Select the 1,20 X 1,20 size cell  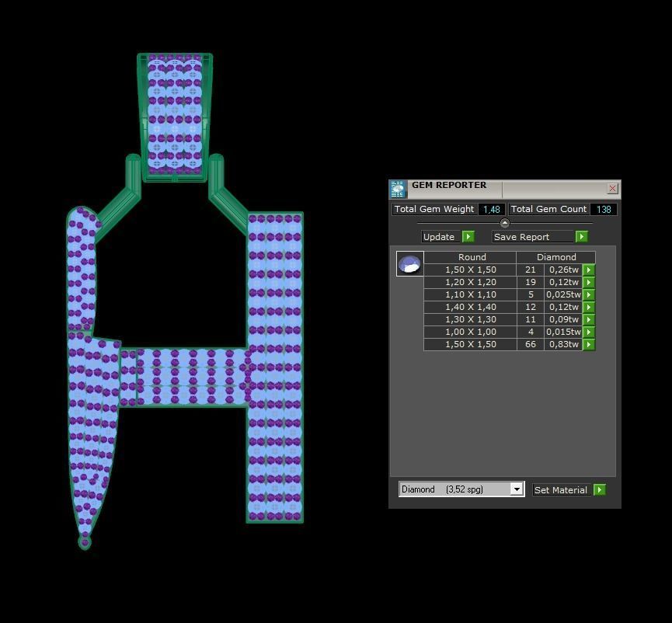[470, 282]
